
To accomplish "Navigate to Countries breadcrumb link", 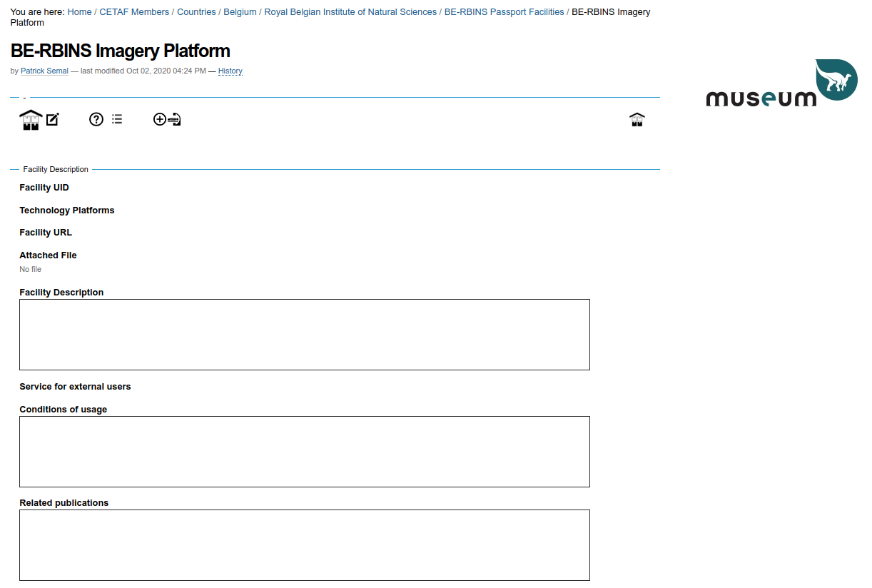I will 196,12.
